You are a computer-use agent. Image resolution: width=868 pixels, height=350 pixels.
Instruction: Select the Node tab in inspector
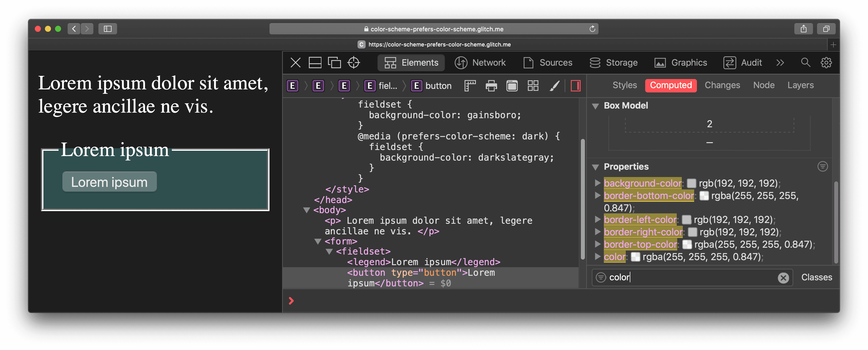(763, 85)
